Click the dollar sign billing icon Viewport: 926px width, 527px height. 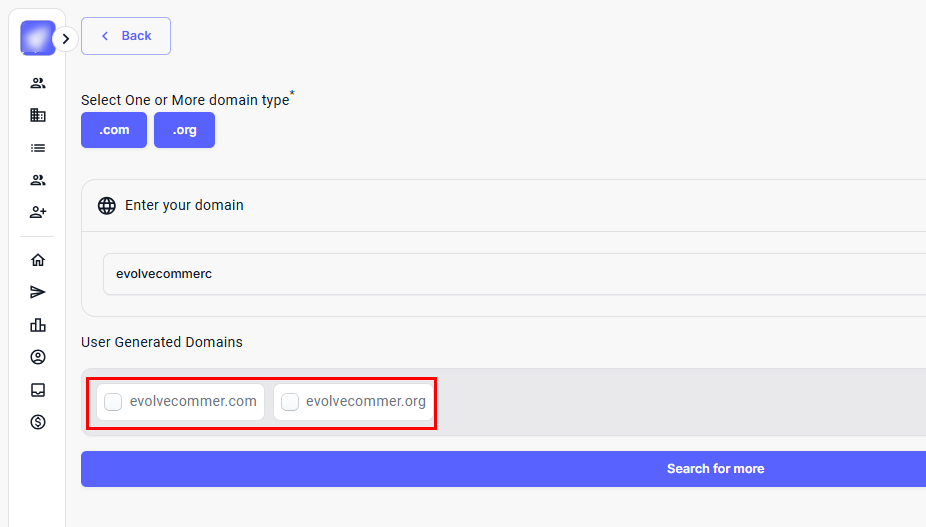pyautogui.click(x=38, y=422)
